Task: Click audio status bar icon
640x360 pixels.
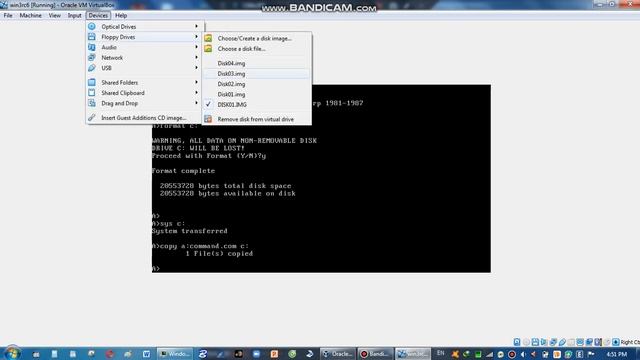Action: [544, 342]
